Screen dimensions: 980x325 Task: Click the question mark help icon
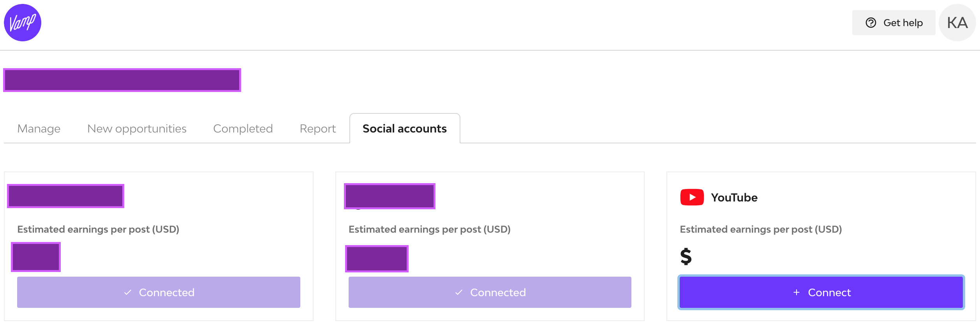pyautogui.click(x=871, y=23)
